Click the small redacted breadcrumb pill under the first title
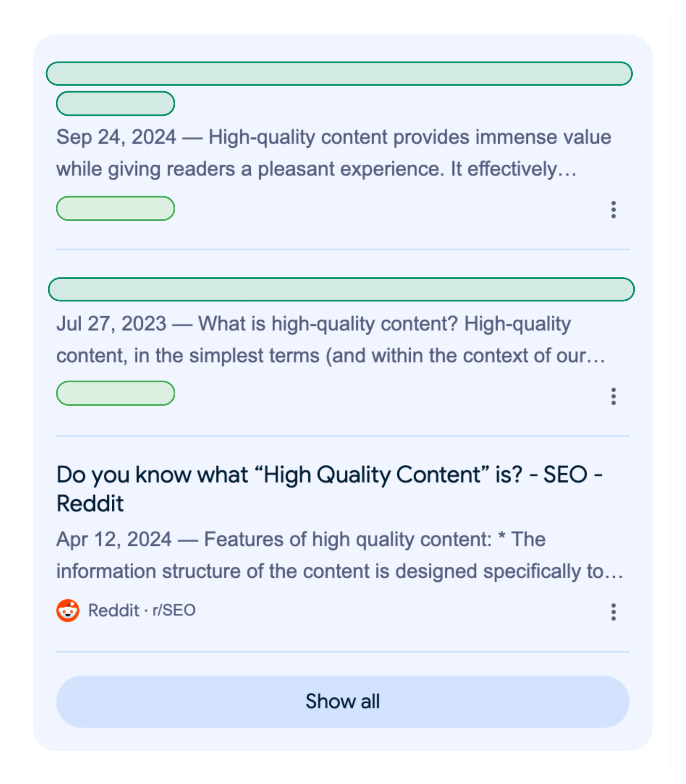 coord(115,103)
